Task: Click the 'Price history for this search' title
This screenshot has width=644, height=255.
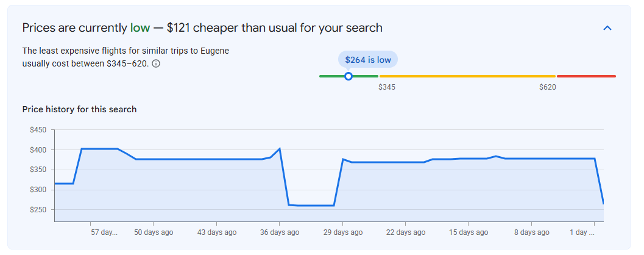Action: pos(79,109)
